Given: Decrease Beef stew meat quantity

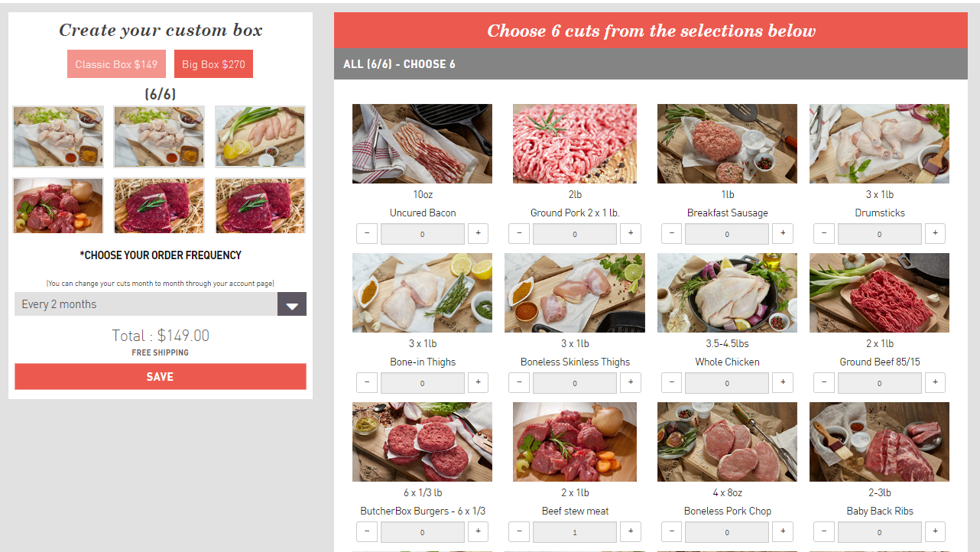Looking at the screenshot, I should coord(519,531).
